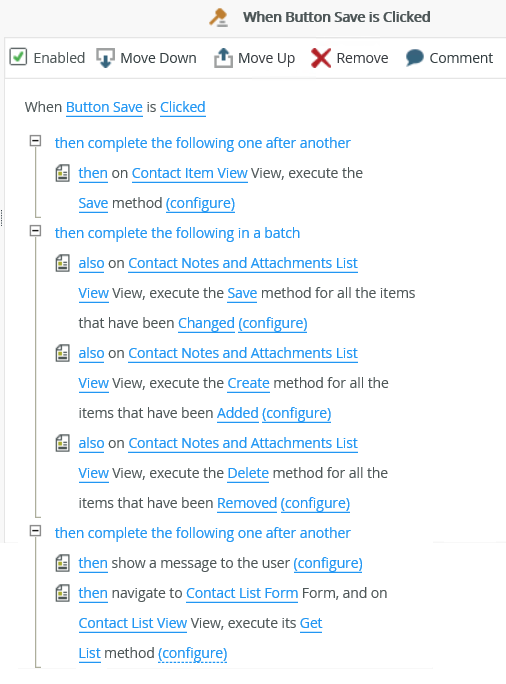Open configure link for show a message
The width and height of the screenshot is (506, 684).
[328, 564]
